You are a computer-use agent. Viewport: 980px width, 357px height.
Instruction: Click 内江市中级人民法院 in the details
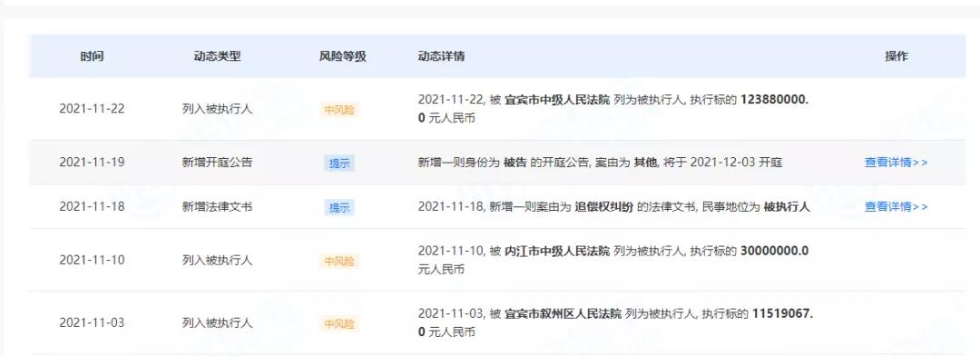[x=557, y=252]
